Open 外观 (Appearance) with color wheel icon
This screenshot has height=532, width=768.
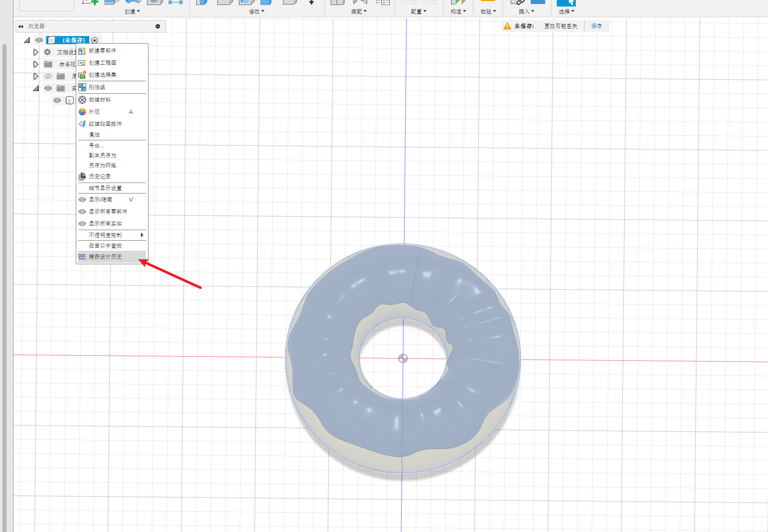coord(94,112)
